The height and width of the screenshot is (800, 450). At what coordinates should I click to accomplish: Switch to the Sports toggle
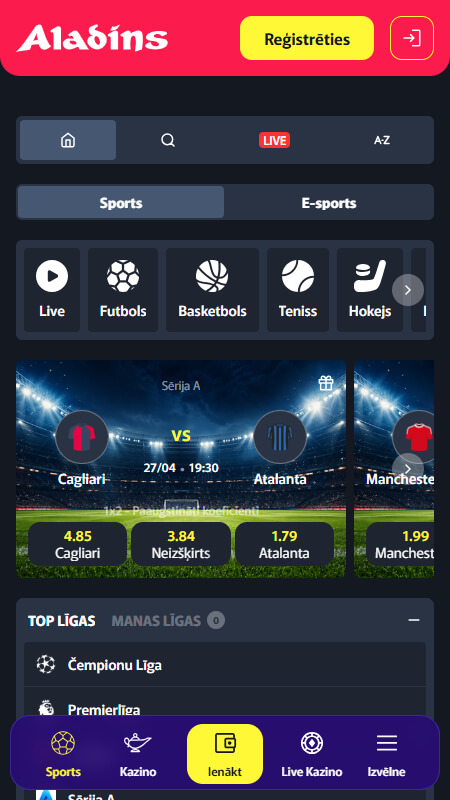[121, 203]
